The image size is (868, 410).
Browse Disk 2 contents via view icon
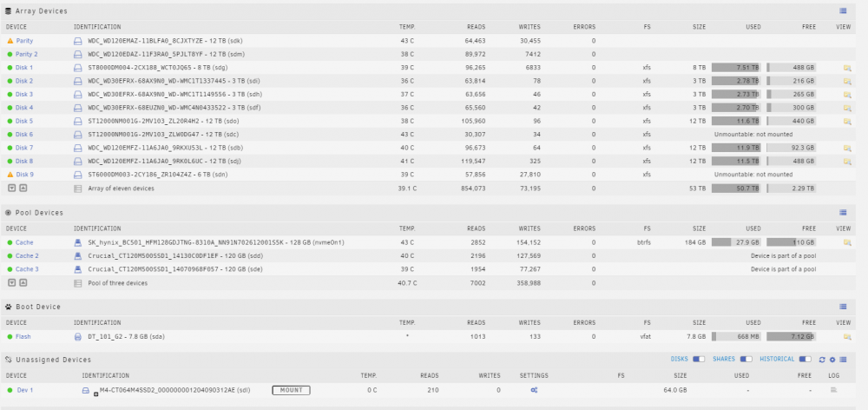[x=846, y=81]
